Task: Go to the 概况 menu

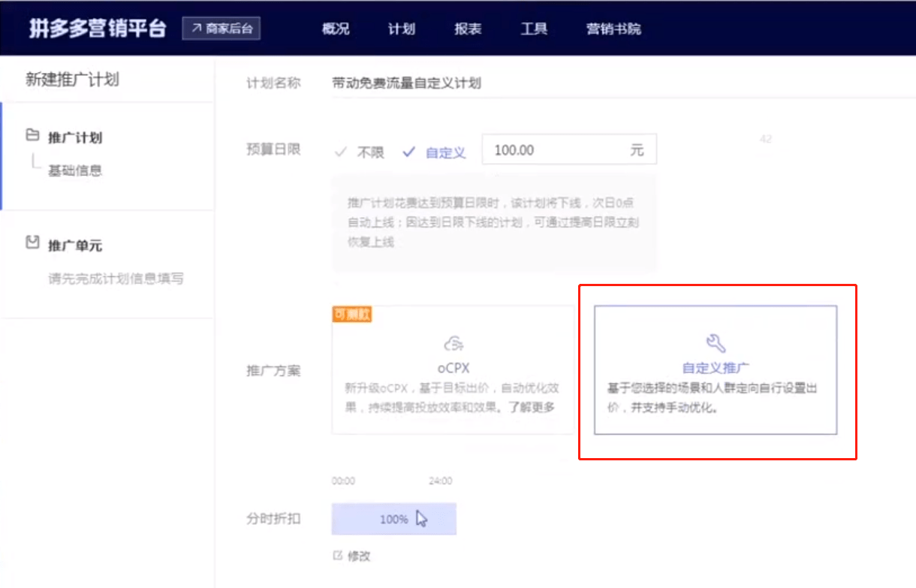Action: point(336,29)
